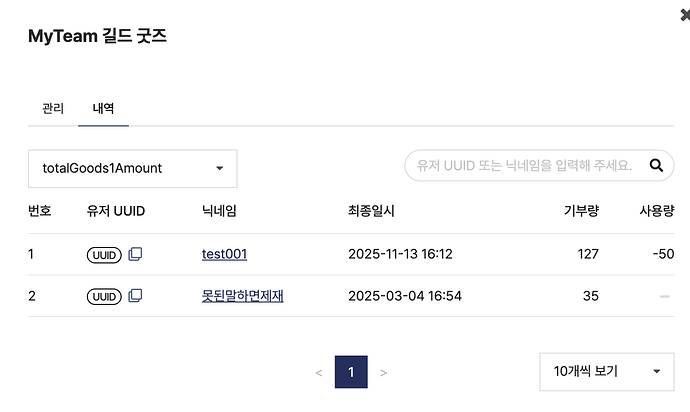This screenshot has width=690, height=412.
Task: Select the 내역 tab
Action: tap(103, 107)
